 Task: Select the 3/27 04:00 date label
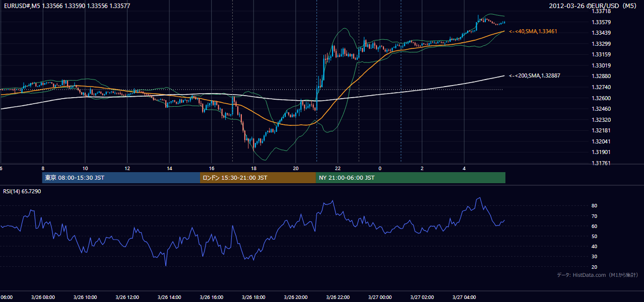point(464,297)
